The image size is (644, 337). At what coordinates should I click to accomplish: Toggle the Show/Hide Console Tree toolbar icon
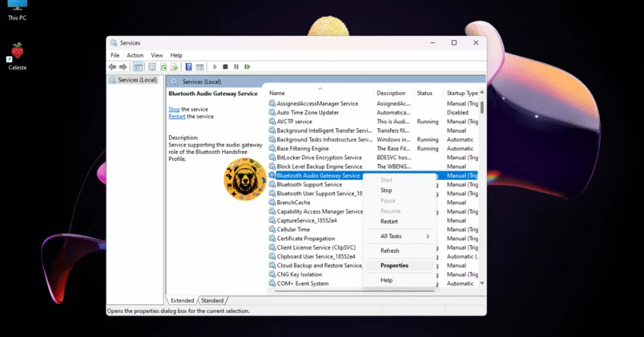[x=138, y=67]
